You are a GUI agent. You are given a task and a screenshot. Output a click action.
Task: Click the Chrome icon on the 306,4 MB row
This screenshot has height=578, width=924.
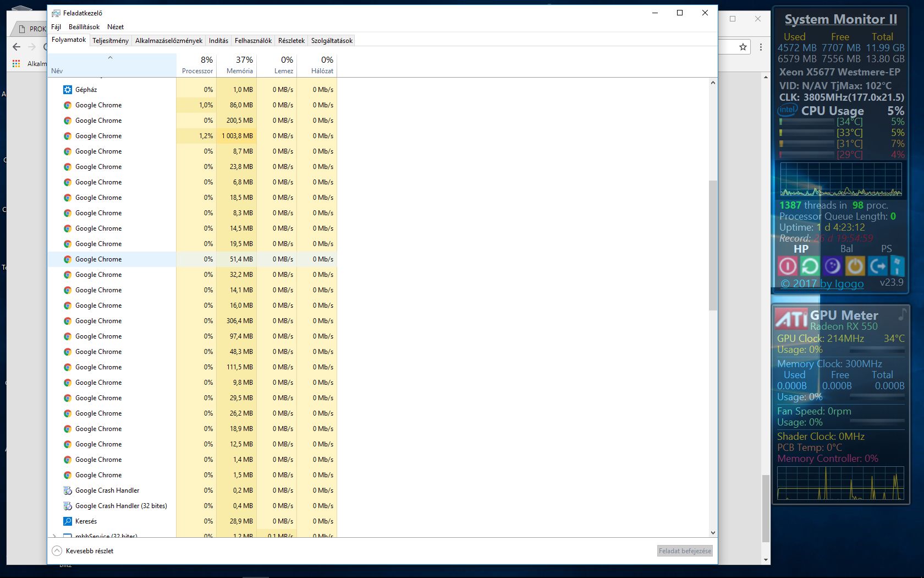coord(68,321)
